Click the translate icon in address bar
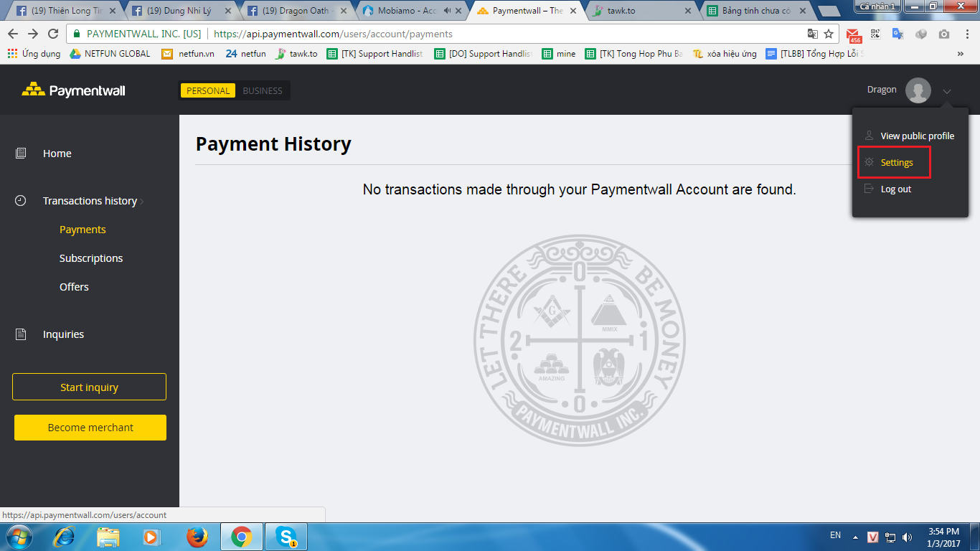Viewport: 980px width, 551px height. point(812,34)
